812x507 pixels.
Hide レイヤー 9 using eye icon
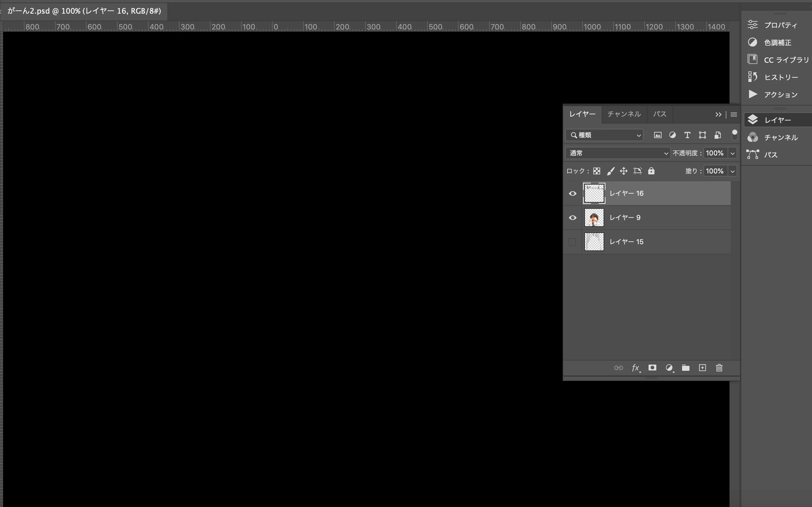click(x=572, y=218)
